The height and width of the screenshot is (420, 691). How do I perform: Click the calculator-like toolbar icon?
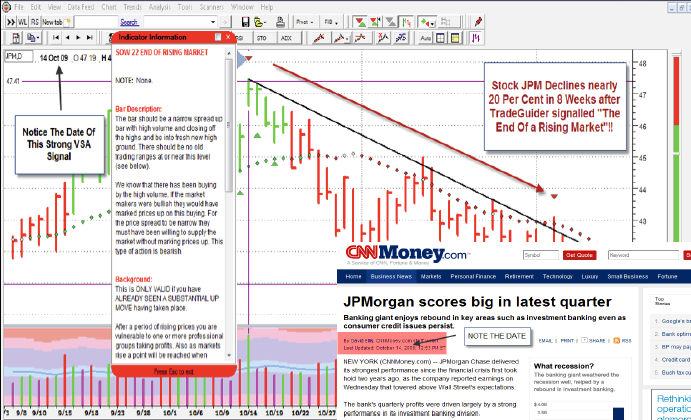[15, 38]
